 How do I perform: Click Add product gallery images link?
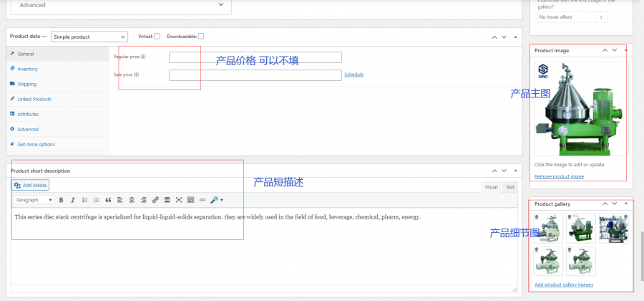pos(564,285)
